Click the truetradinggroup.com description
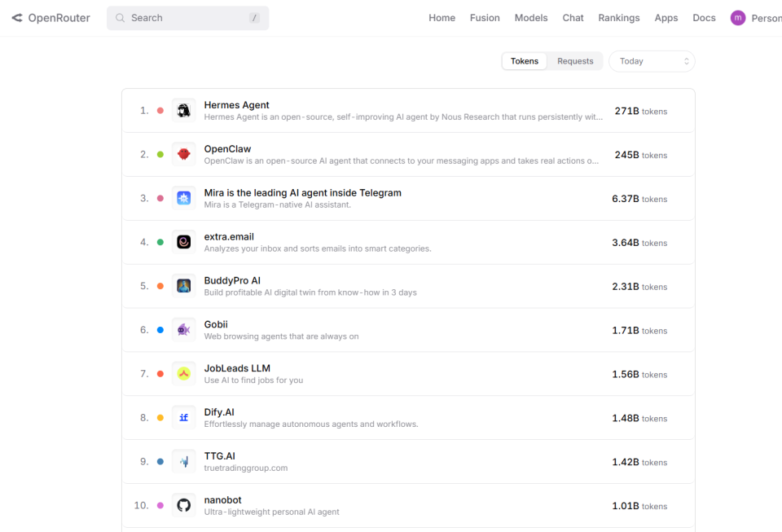782x532 pixels. coord(246,468)
